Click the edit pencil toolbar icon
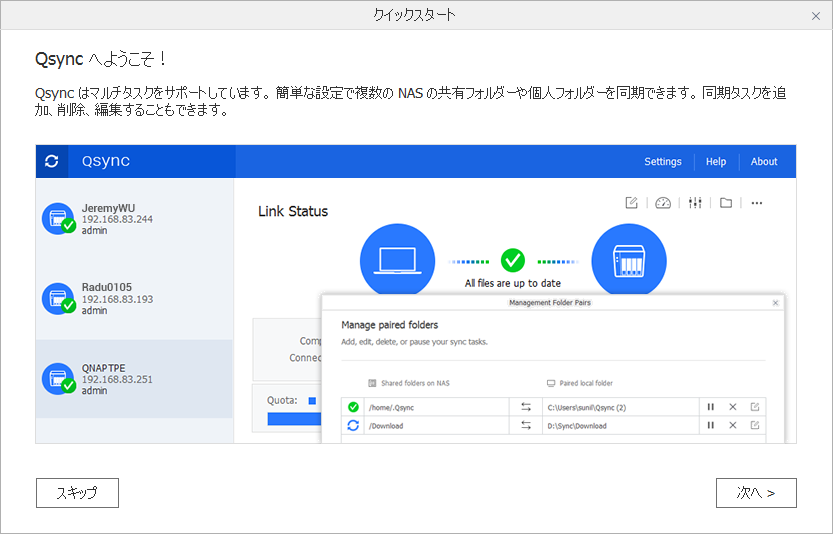This screenshot has width=833, height=534. pyautogui.click(x=631, y=202)
